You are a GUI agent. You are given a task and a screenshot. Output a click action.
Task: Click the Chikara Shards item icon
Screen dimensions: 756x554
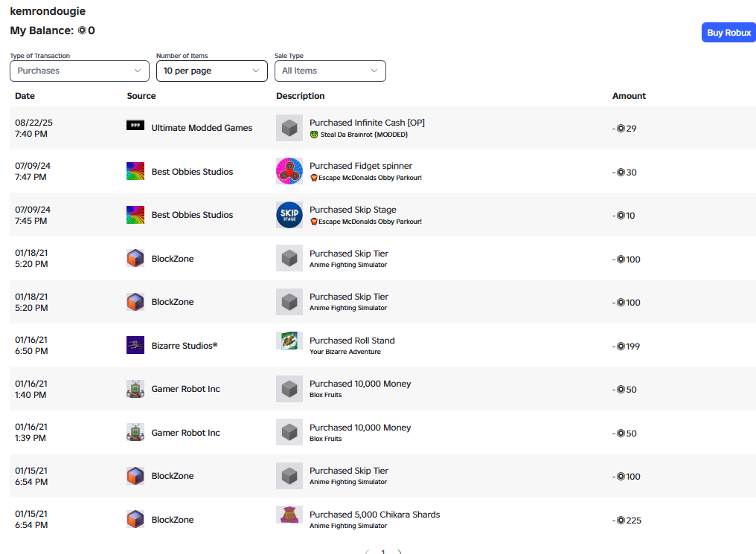(x=289, y=515)
